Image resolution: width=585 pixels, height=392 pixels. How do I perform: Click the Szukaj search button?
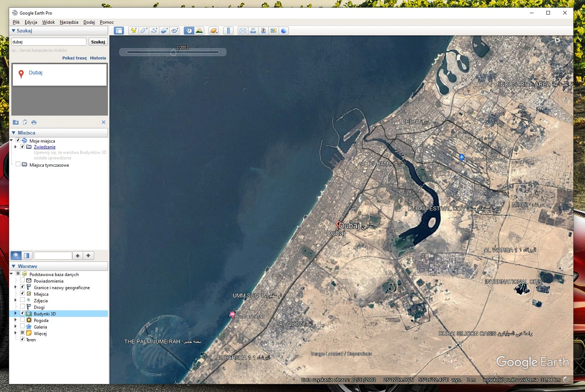97,42
